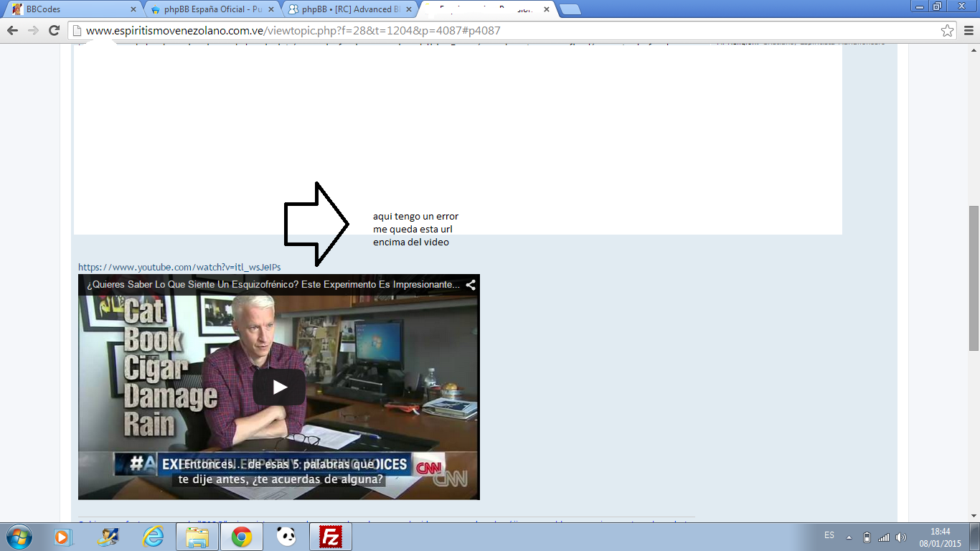Open the Chrome hamburger menu
Image resolution: width=980 pixels, height=551 pixels.
coord(967,31)
